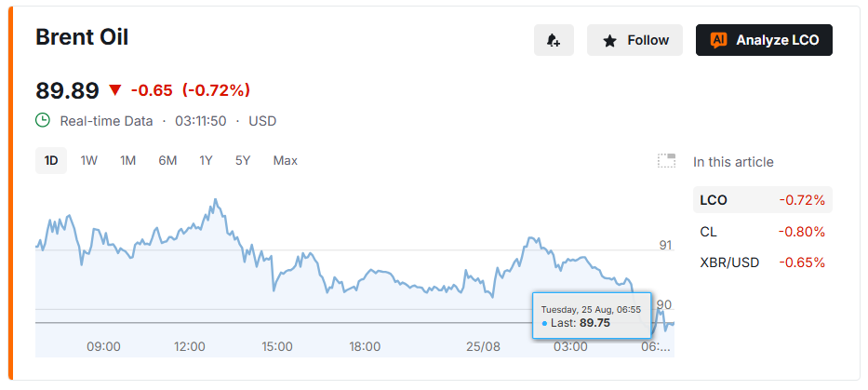The image size is (868, 390).
Task: Click the red down-triangle price indicator
Action: [115, 89]
